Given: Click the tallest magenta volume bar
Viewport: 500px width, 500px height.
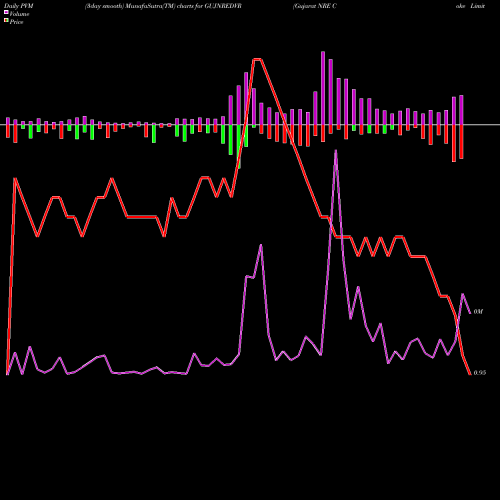Looking at the screenshot, I should pos(323,88).
